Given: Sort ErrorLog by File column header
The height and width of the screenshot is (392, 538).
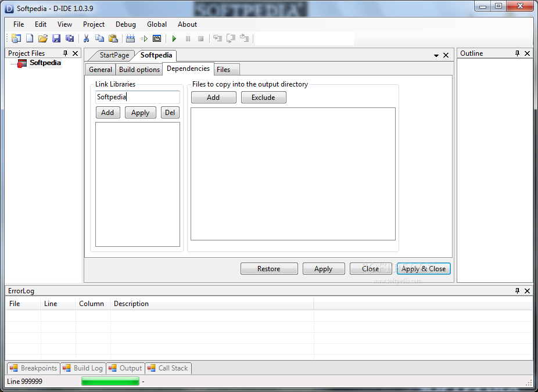Looking at the screenshot, I should click(23, 304).
